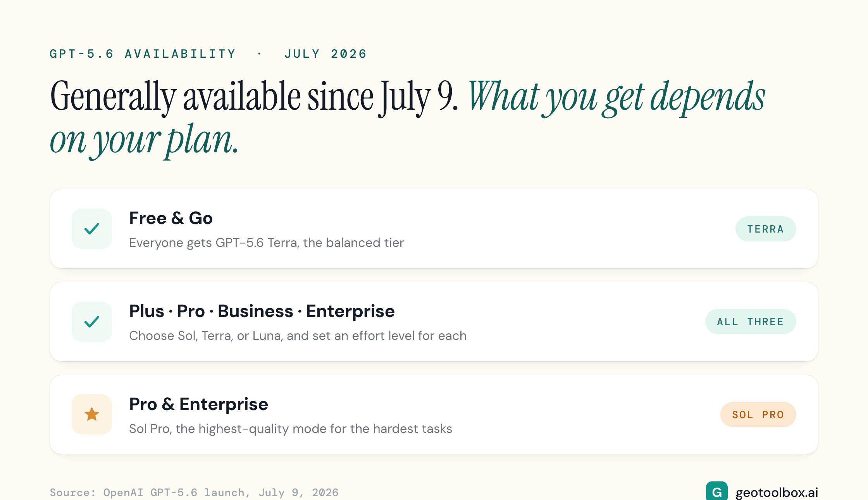The image size is (868, 500).
Task: Click the Free & Go card title
Action: 171,218
